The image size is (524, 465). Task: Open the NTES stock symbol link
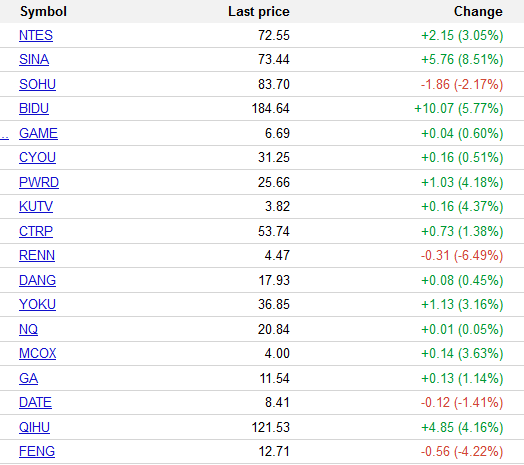pos(36,35)
